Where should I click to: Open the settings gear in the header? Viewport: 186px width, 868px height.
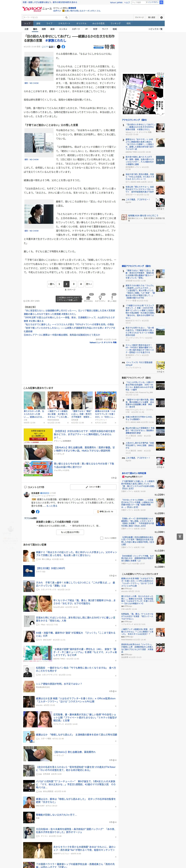click(x=161, y=18)
